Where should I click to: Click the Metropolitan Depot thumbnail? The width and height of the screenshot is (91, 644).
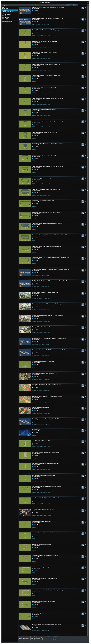tap(25, 513)
